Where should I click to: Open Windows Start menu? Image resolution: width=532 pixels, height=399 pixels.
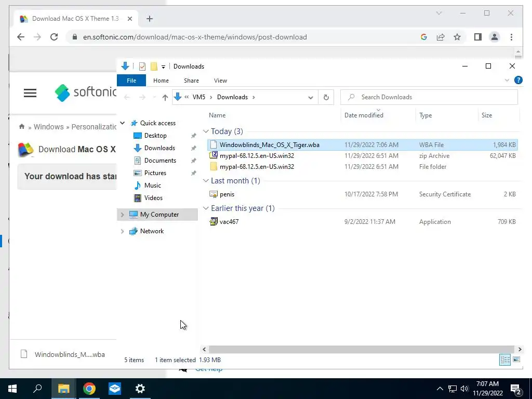[12, 389]
